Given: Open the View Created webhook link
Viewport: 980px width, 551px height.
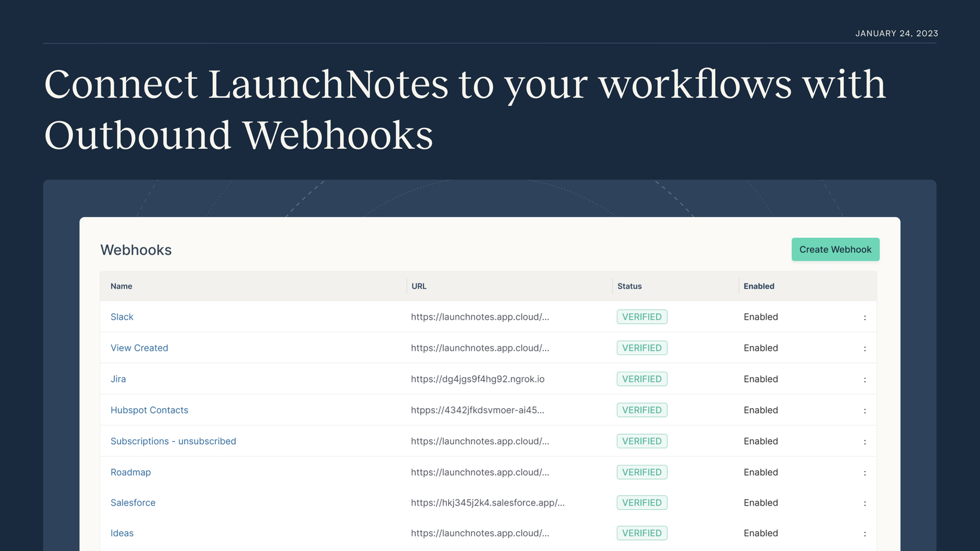Looking at the screenshot, I should (x=139, y=348).
